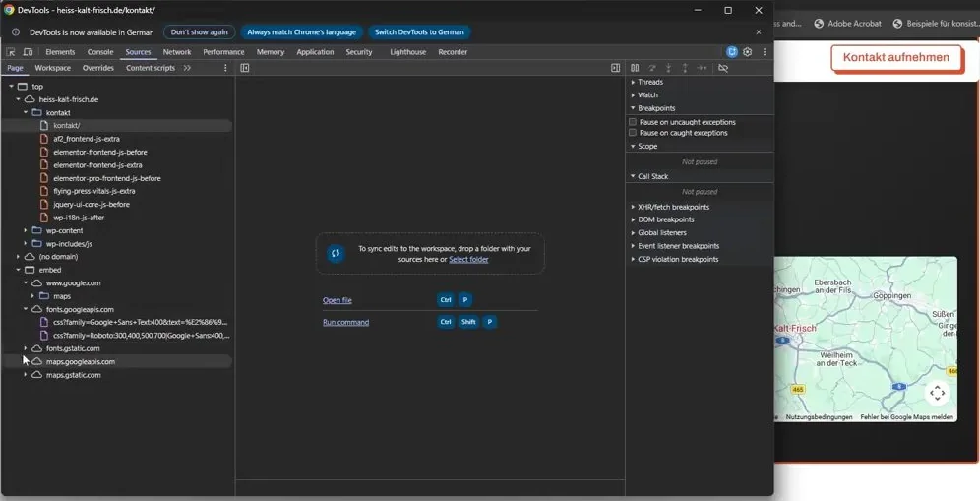The width and height of the screenshot is (980, 501).
Task: Click the fullscreen icon on the Google map
Action: point(937,393)
